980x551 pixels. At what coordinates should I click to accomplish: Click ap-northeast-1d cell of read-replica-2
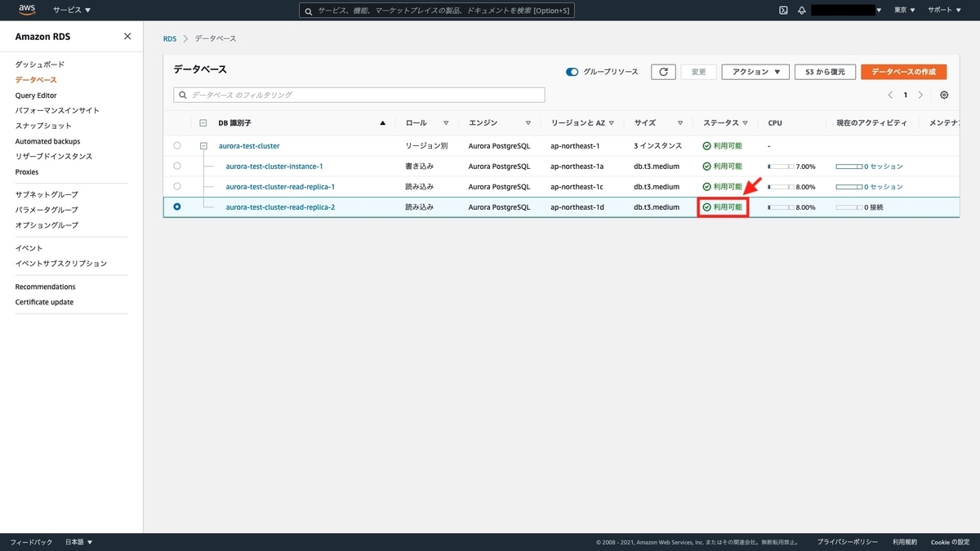click(x=577, y=207)
